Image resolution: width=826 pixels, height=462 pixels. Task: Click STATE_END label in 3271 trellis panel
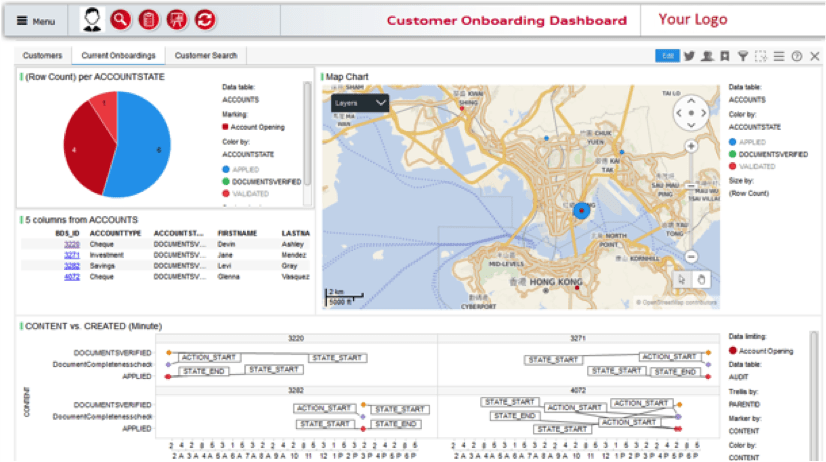675,372
